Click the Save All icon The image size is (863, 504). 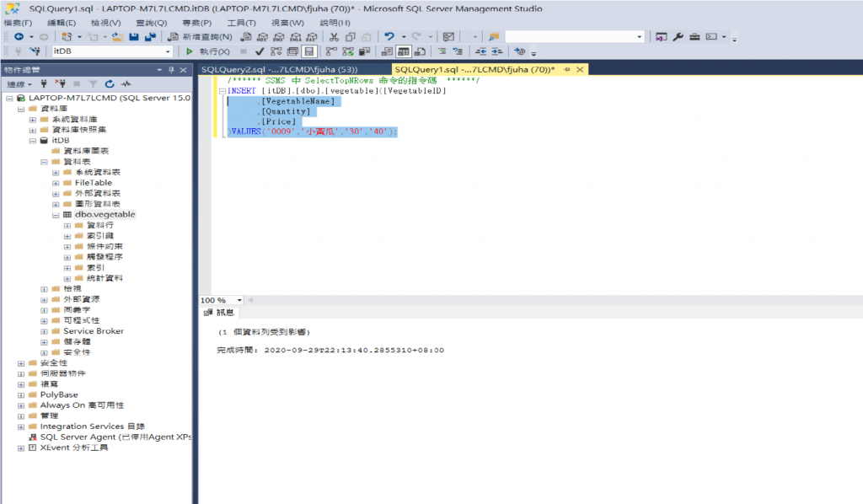[x=150, y=37]
